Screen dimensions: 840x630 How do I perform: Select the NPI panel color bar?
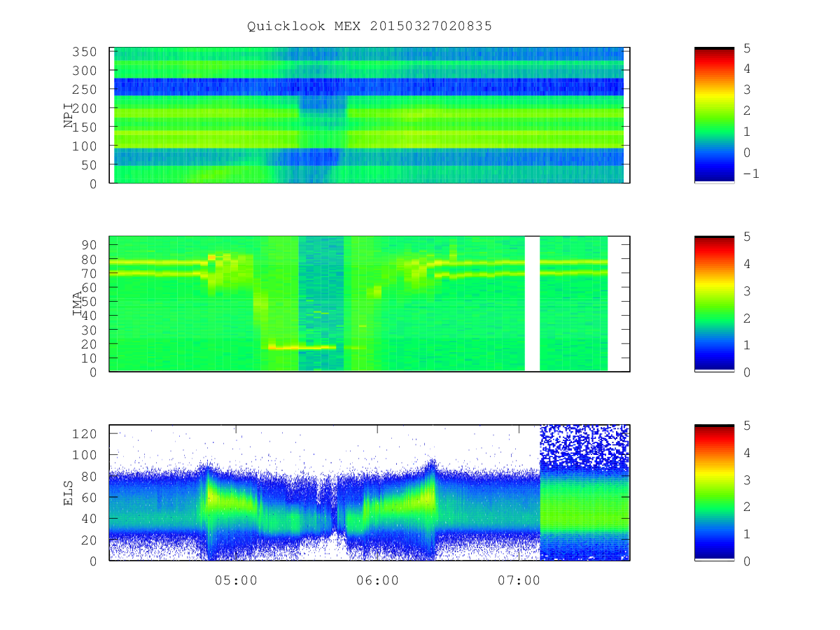click(x=714, y=115)
